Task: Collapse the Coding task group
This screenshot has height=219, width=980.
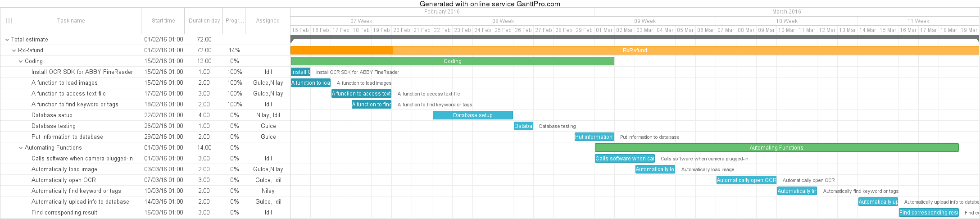Action: pos(21,61)
